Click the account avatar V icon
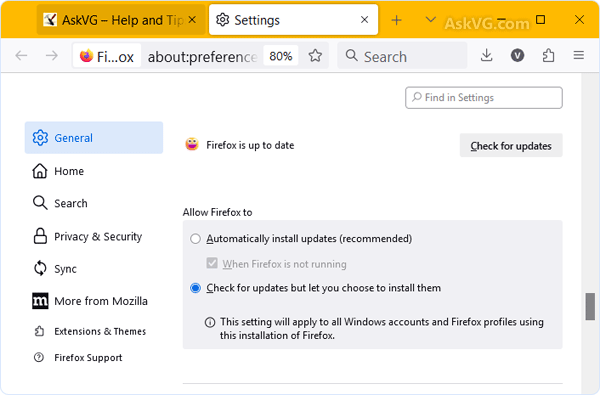This screenshot has width=600, height=395. point(517,55)
